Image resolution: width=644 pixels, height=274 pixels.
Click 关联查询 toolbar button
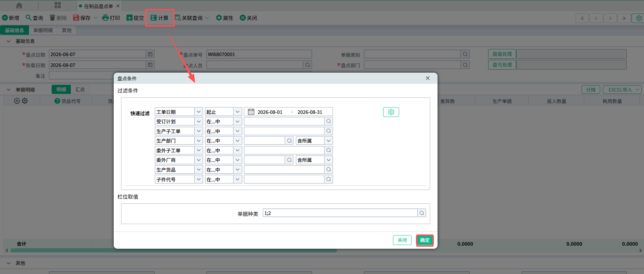tap(189, 18)
